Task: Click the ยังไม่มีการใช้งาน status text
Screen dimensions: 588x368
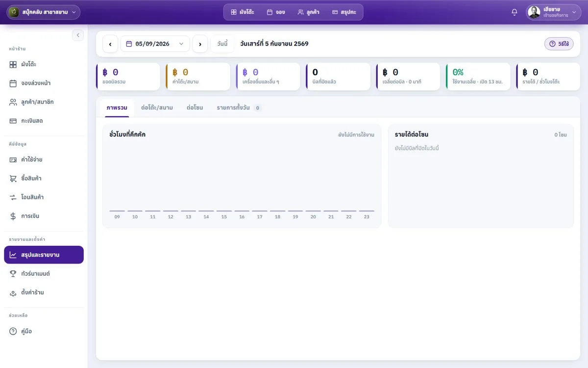Action: tap(356, 134)
